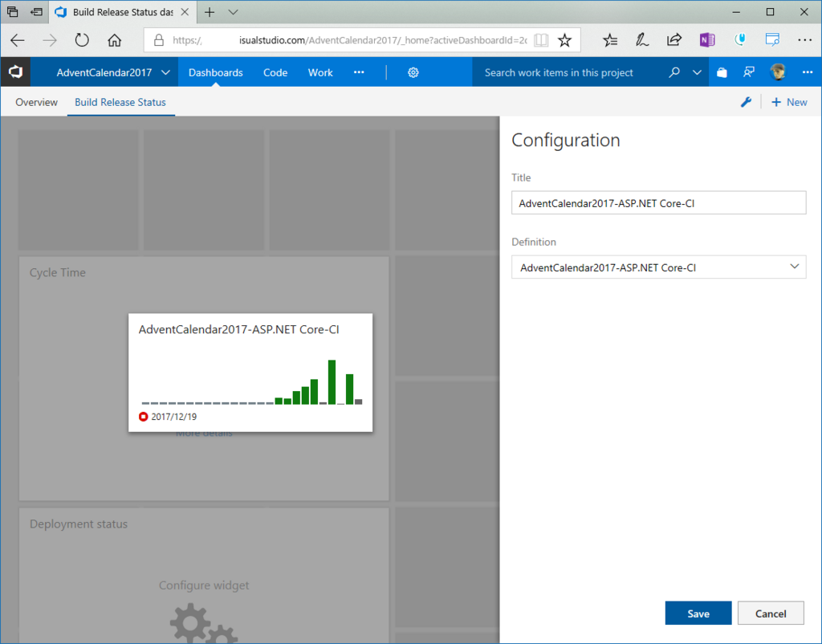Image resolution: width=822 pixels, height=644 pixels.
Task: Add page to favorites with star icon
Action: (564, 40)
